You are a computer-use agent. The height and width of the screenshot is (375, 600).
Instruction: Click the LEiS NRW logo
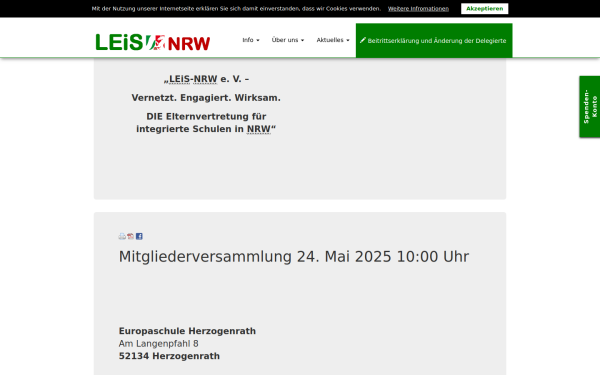(153, 42)
